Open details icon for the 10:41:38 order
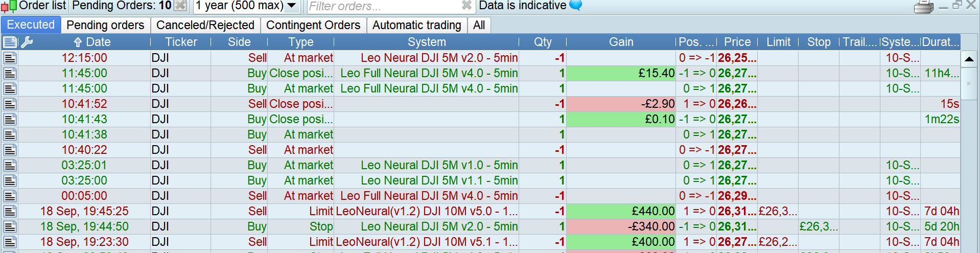 10,135
